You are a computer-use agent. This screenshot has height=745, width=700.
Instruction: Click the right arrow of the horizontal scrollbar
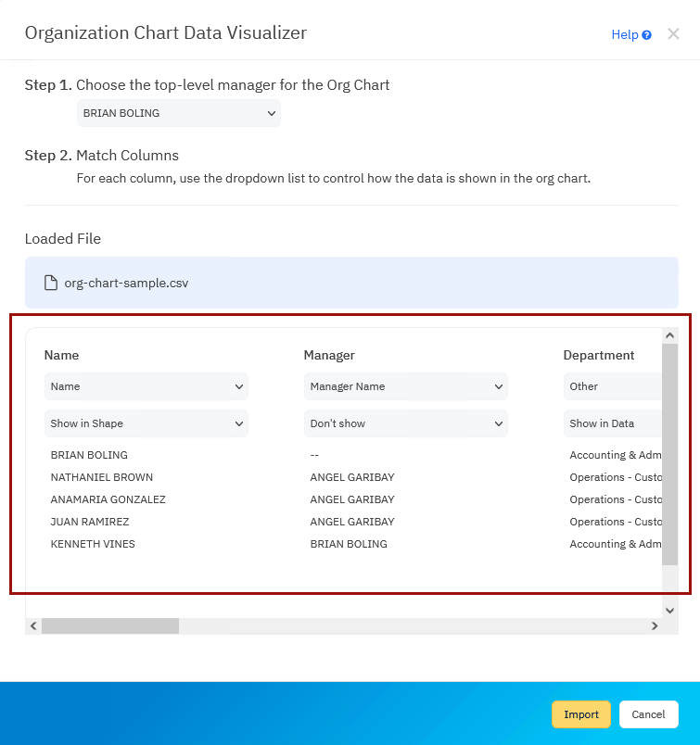pyautogui.click(x=655, y=625)
